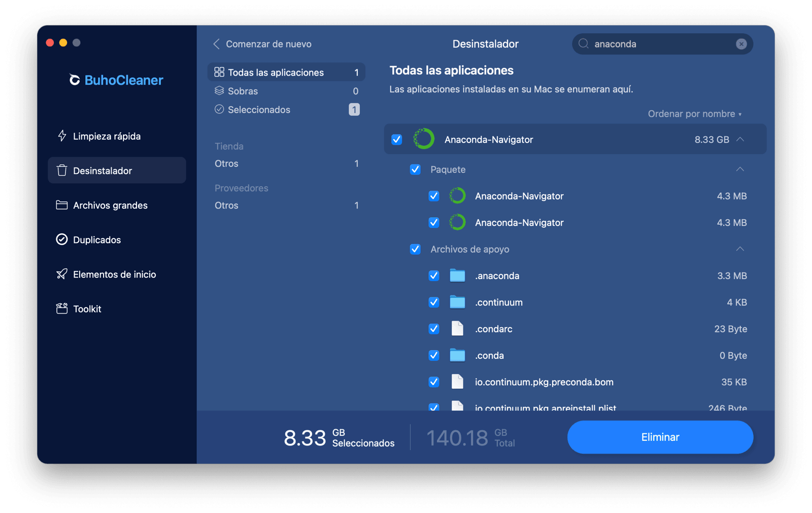Click the 8.33 GB Seleccionados total
Screen dimensions: 812x513
pos(339,437)
